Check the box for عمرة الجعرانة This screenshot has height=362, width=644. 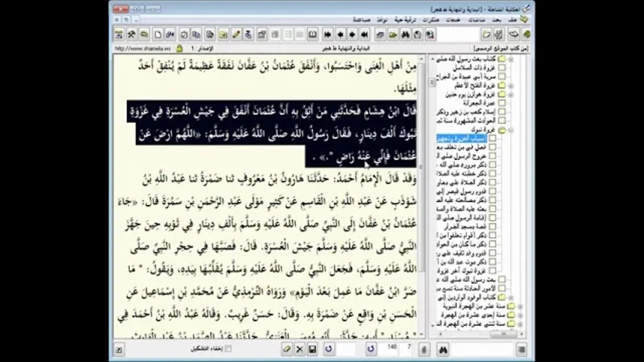pyautogui.click(x=502, y=103)
